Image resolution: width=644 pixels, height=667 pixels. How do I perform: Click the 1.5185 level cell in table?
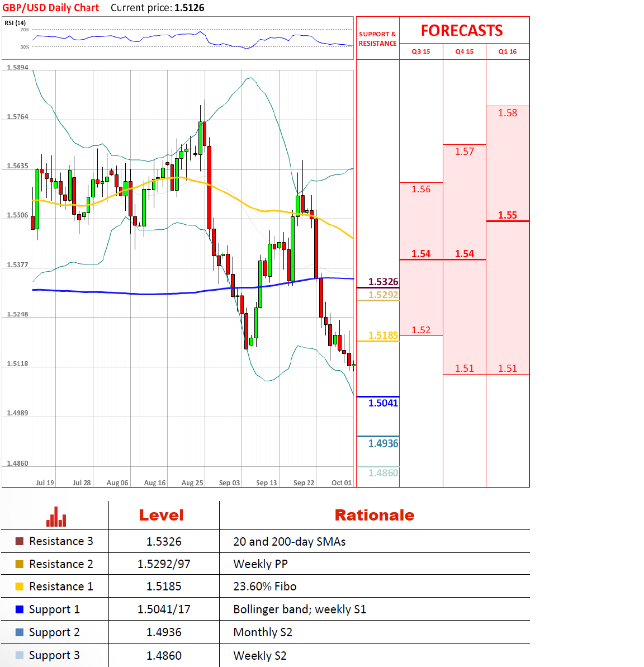tap(164, 586)
